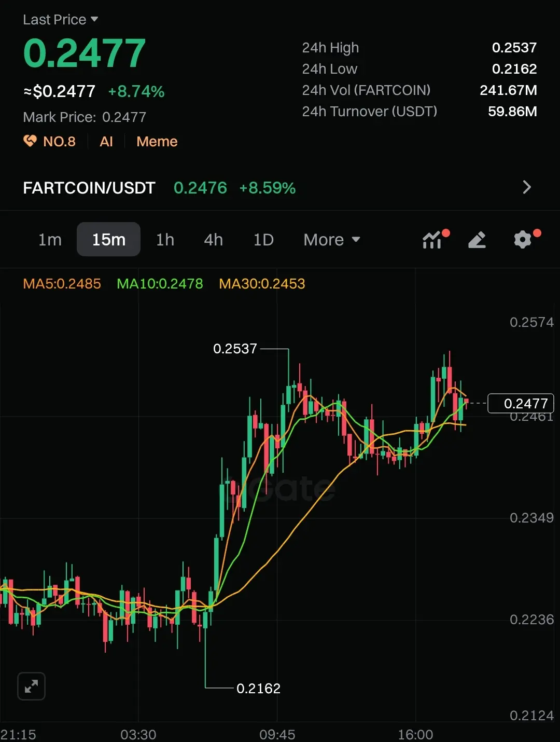Tap the 24h High value 0.2537
The height and width of the screenshot is (742, 560).
click(514, 48)
